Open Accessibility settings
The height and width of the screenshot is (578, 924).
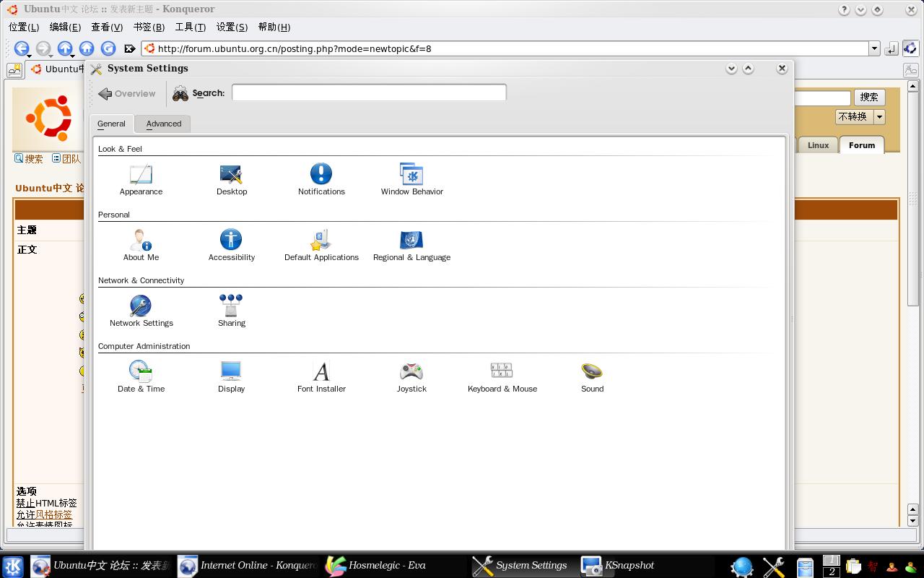[x=231, y=246]
